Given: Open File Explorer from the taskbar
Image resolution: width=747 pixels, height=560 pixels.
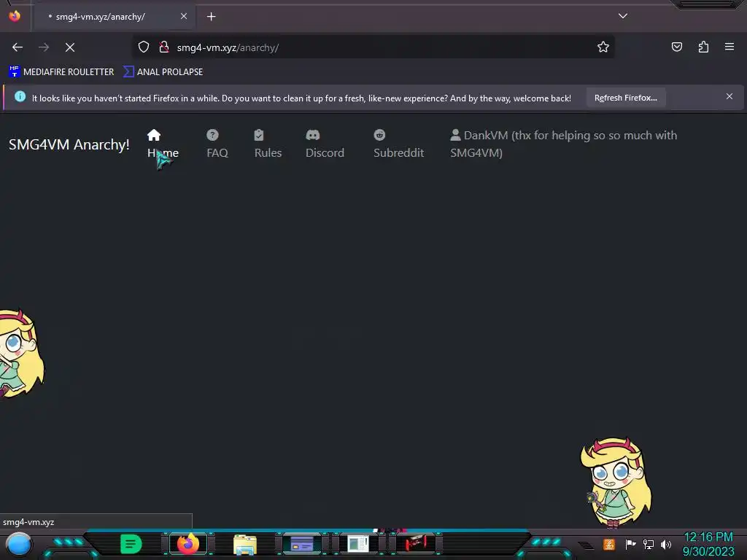Looking at the screenshot, I should tap(245, 545).
